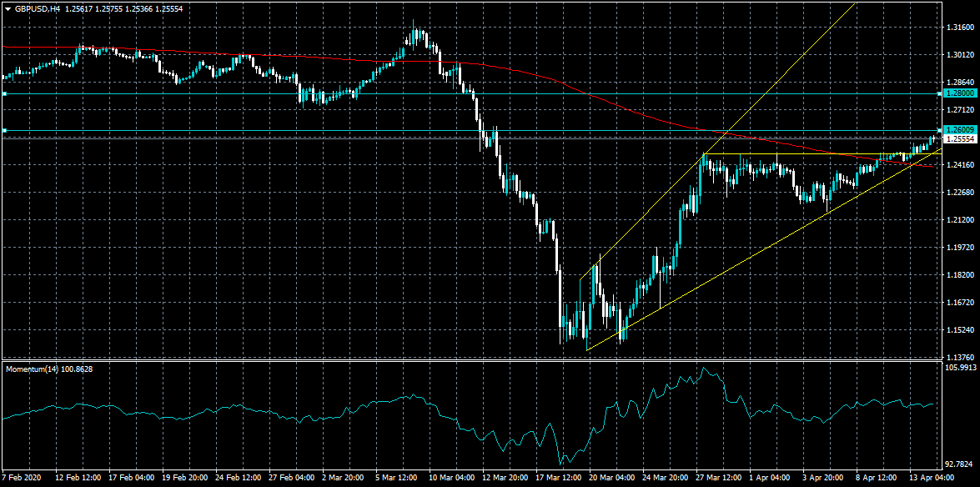The width and height of the screenshot is (980, 487).
Task: Click the 1.18200 price scale label
Action: 962,275
